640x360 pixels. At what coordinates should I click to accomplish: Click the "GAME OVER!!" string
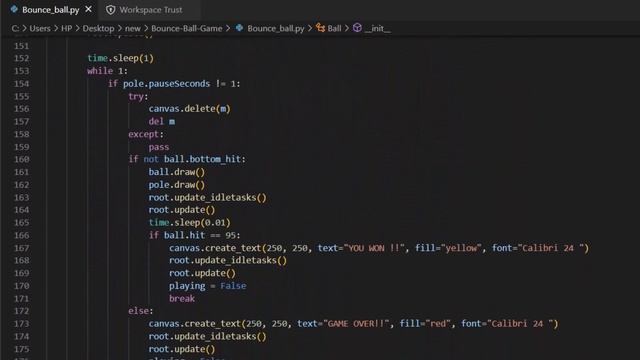(356, 324)
